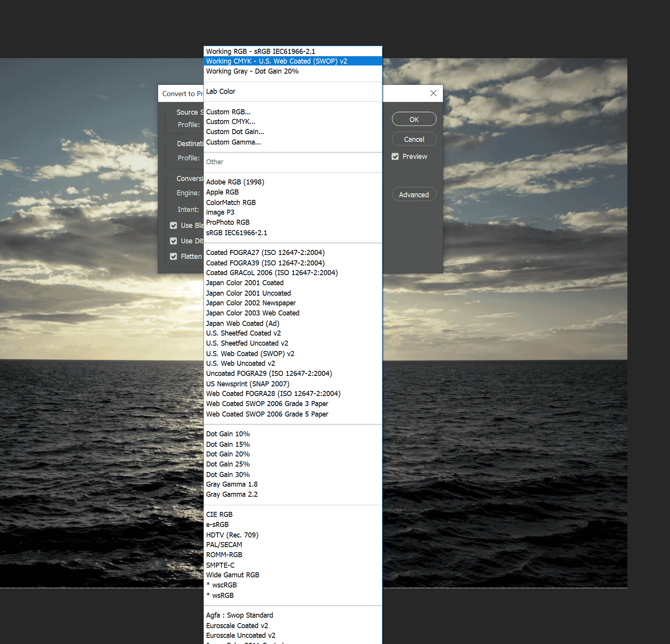Open the Advanced options button
This screenshot has height=644, width=670.
(414, 195)
